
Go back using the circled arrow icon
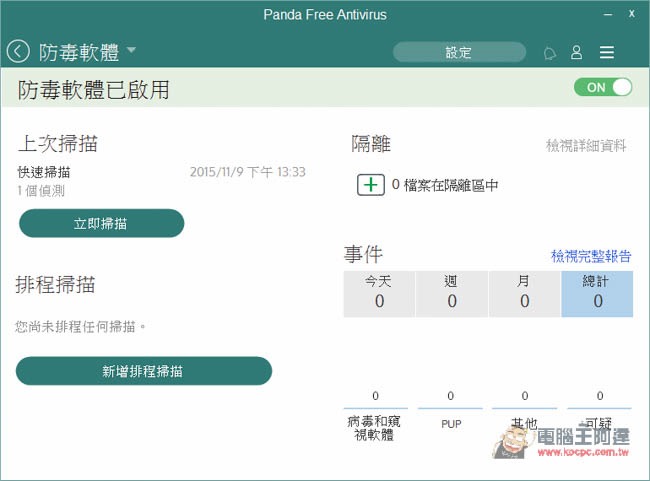click(18, 52)
